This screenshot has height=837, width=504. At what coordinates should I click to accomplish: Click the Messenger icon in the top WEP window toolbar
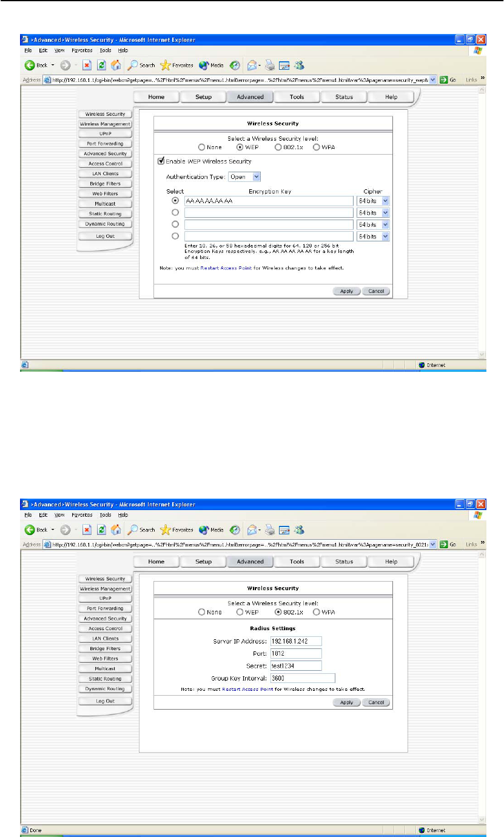pyautogui.click(x=298, y=65)
